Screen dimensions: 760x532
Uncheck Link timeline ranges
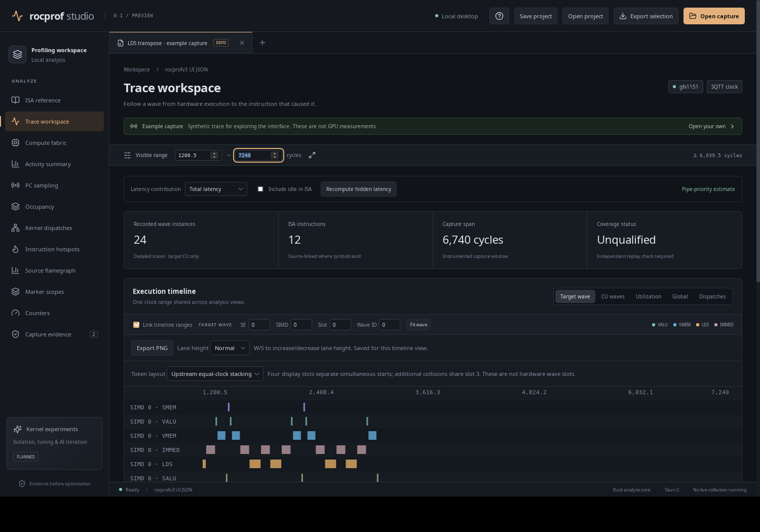click(x=136, y=325)
